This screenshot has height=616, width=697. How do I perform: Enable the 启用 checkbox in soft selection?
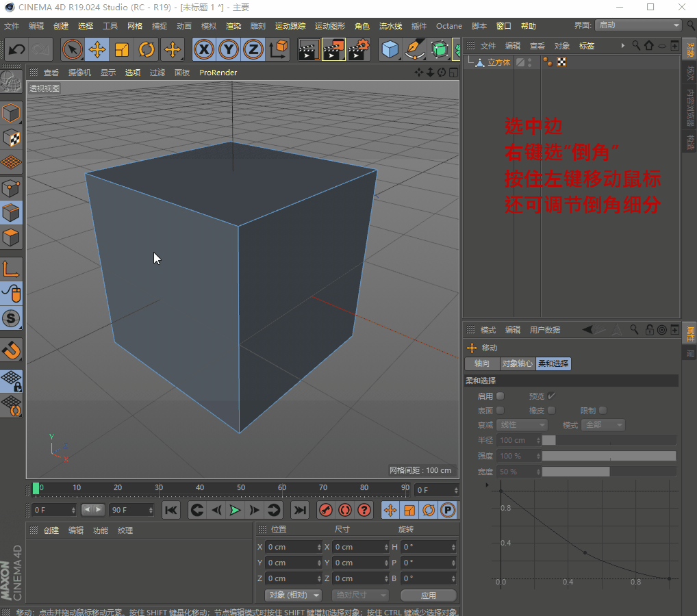click(x=500, y=396)
